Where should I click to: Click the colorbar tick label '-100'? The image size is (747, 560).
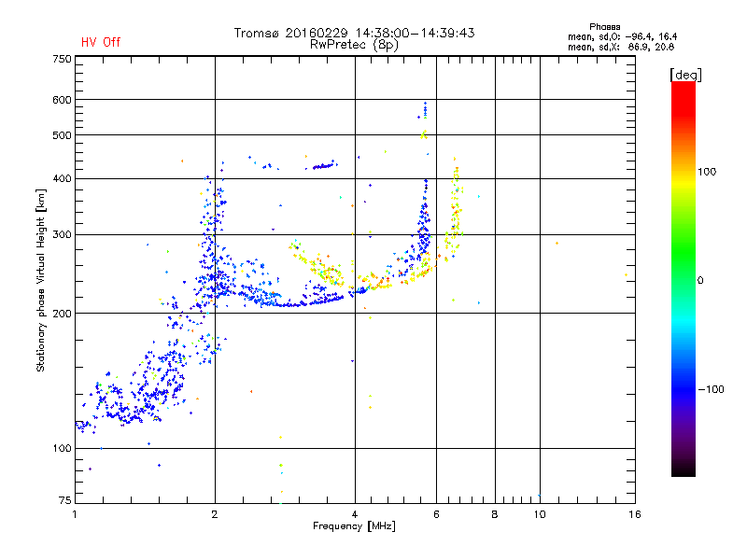(x=711, y=389)
